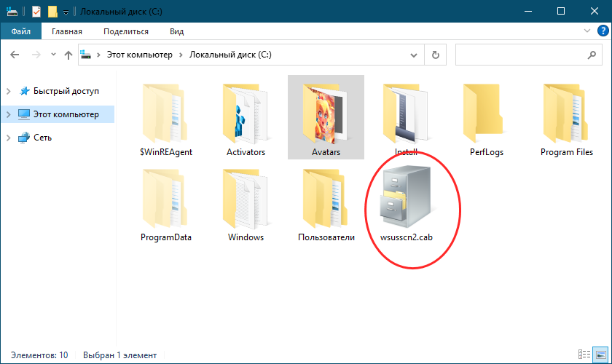The height and width of the screenshot is (364, 612).
Task: Open the drive icon system menu in title bar
Action: (12, 12)
